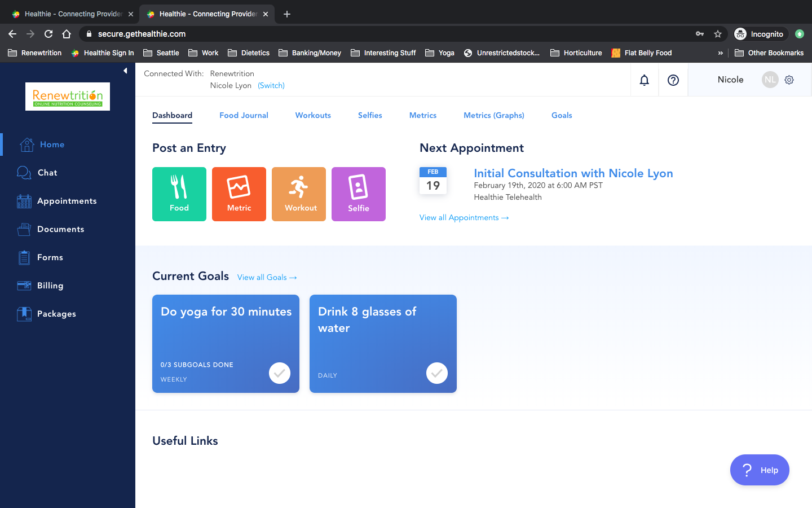Open Billing in the sidebar
Screen dimensions: 812x508
point(50,286)
